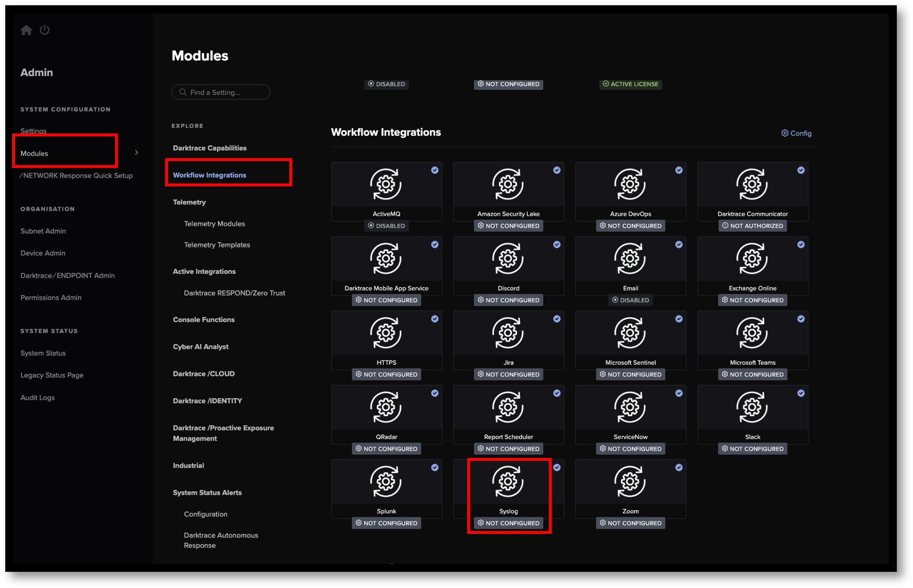
Task: Go to the Admin home icon
Action: click(26, 30)
